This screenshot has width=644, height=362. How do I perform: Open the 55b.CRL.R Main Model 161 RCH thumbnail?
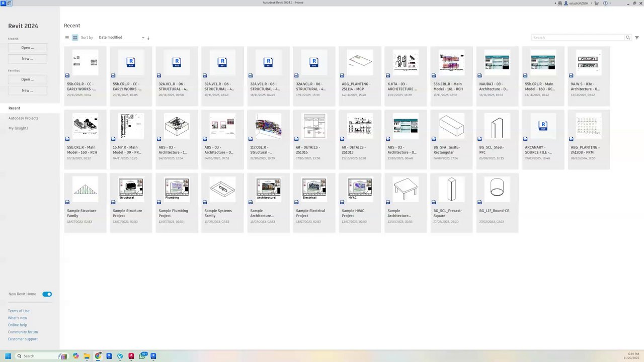point(451,62)
